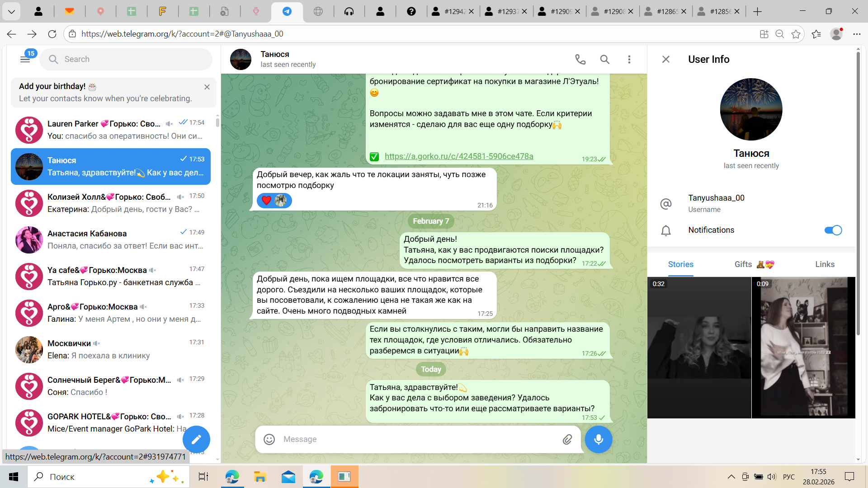Dismiss the Add your birthday banner
The image size is (868, 488).
point(207,87)
